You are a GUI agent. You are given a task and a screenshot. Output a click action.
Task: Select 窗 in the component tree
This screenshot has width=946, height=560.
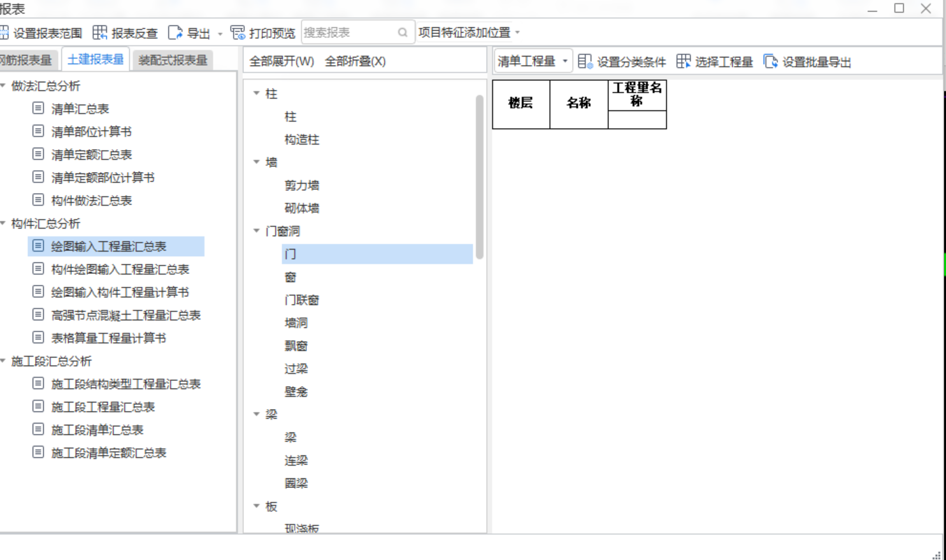(290, 277)
